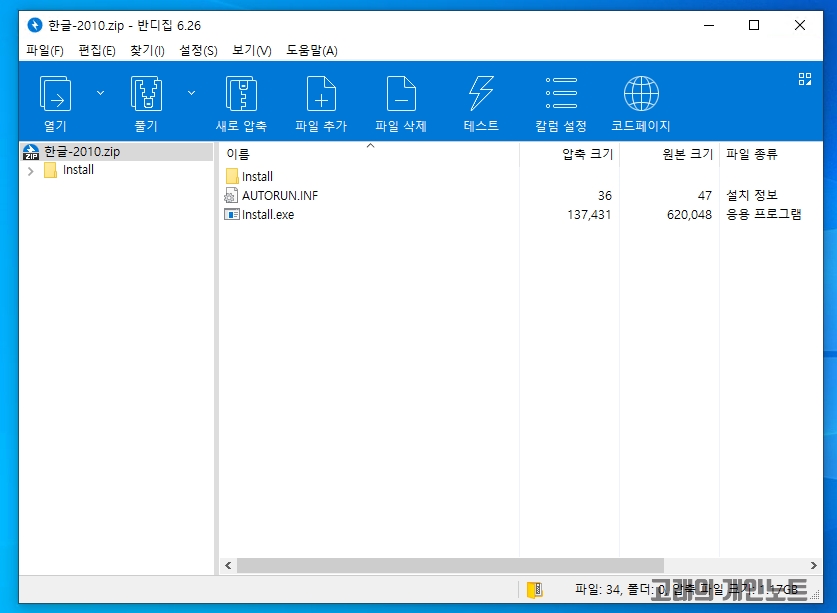Select the Install folder label in tree
Viewport: 837px width, 613px height.
[78, 170]
